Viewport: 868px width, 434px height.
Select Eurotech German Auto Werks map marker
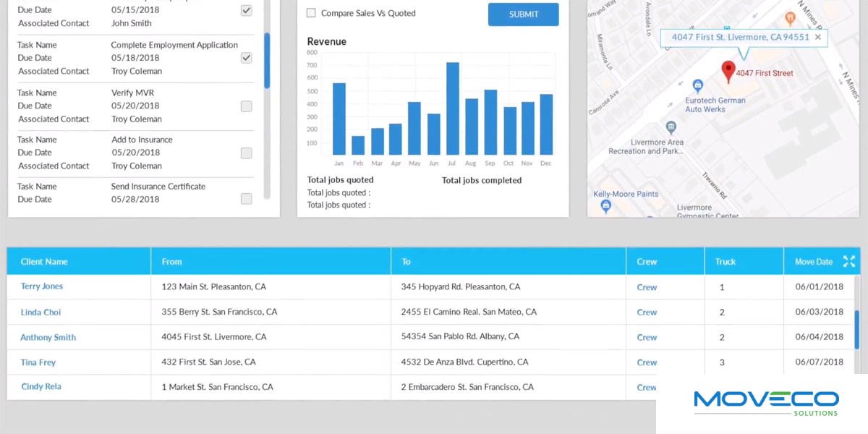point(697,85)
